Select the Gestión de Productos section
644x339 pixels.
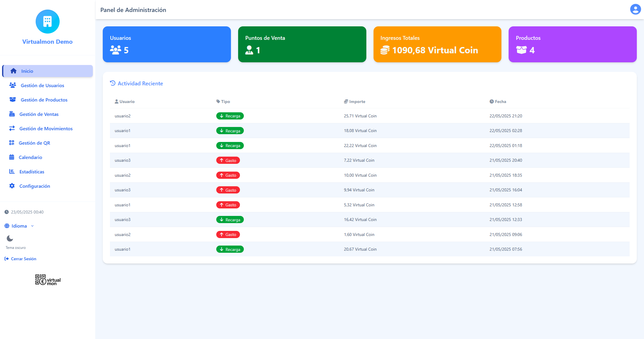(x=44, y=100)
